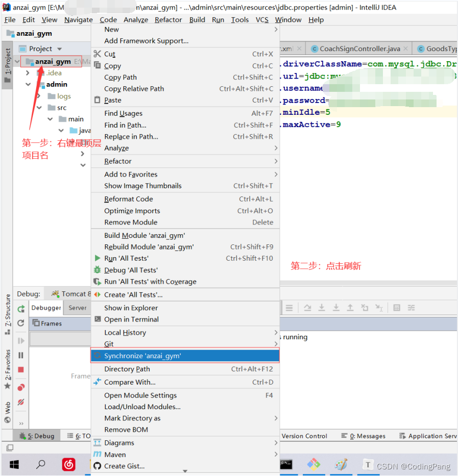Click the Resume Program icon in debug sidebar
Image resolution: width=458 pixels, height=476 pixels.
[21, 341]
